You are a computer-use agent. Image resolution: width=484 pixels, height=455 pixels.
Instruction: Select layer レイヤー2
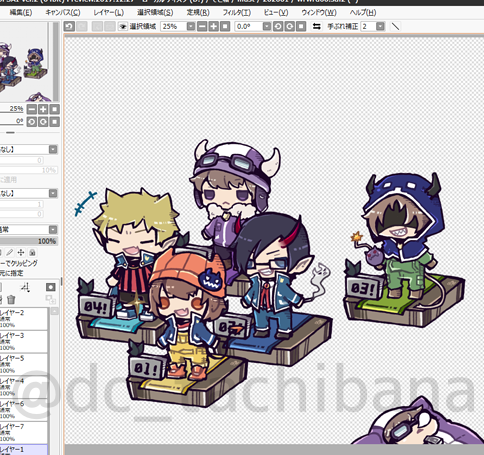coord(24,319)
